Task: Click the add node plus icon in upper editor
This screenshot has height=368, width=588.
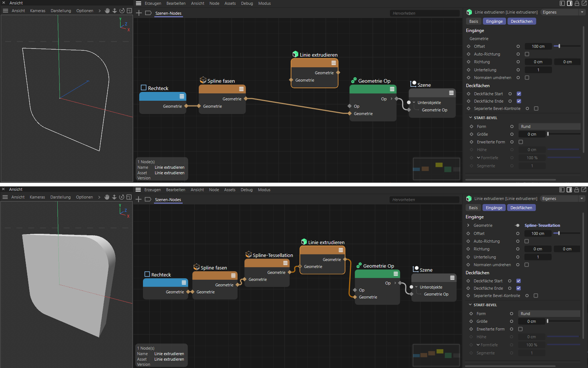Action: click(x=139, y=13)
